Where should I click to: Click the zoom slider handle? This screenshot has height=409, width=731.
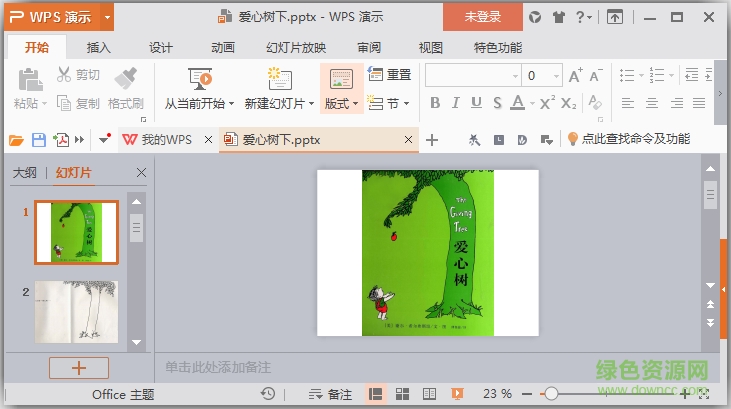(x=551, y=394)
